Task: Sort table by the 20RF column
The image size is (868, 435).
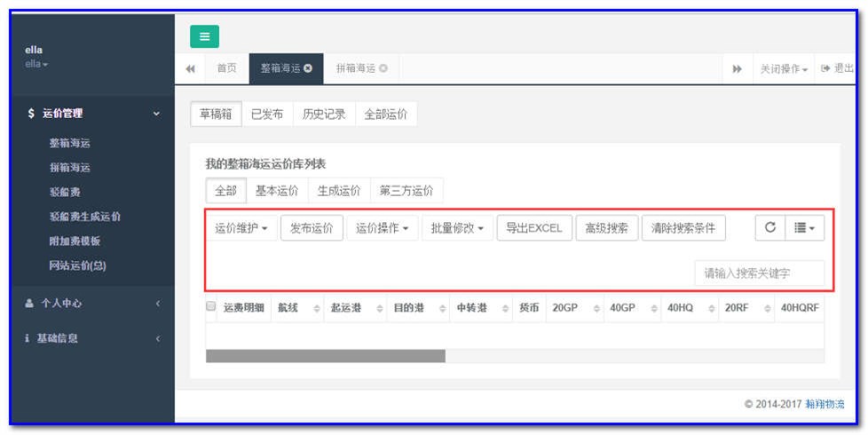Action: [748, 308]
